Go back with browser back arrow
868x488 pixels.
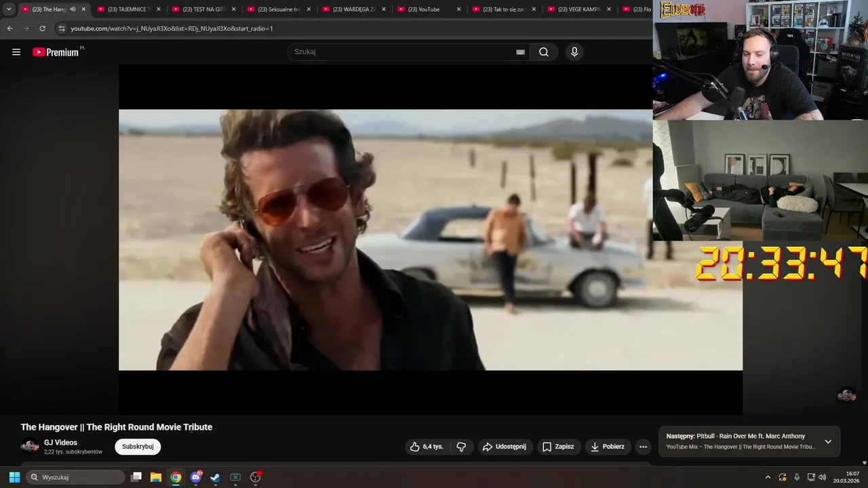(x=9, y=28)
